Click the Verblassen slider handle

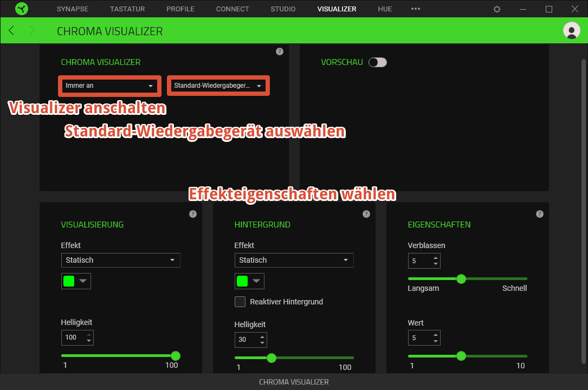tap(461, 279)
